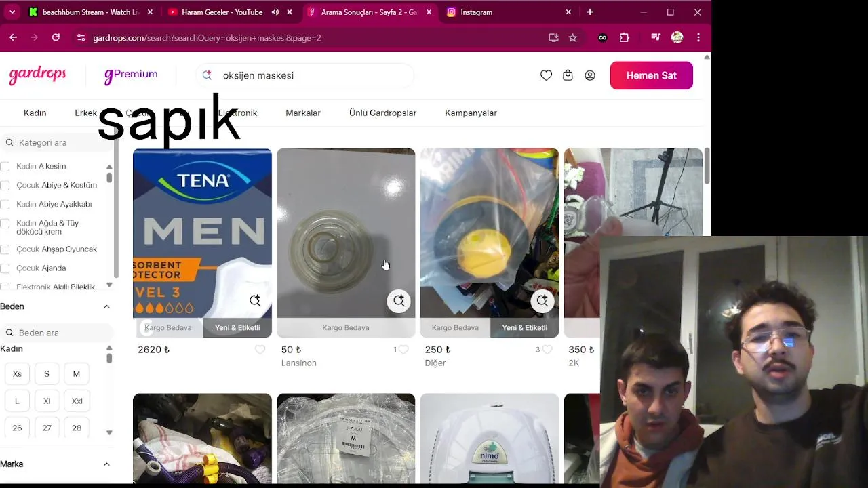Select size 28
Screen dimensions: 868x488
click(x=77, y=428)
